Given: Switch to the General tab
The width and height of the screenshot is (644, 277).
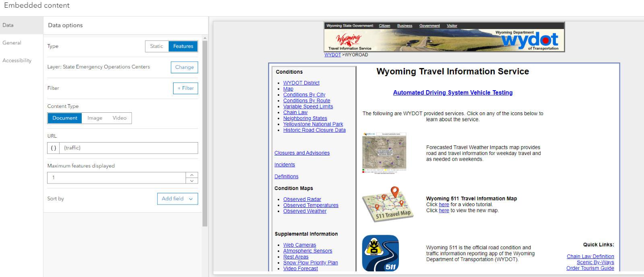Looking at the screenshot, I should pyautogui.click(x=21, y=43).
